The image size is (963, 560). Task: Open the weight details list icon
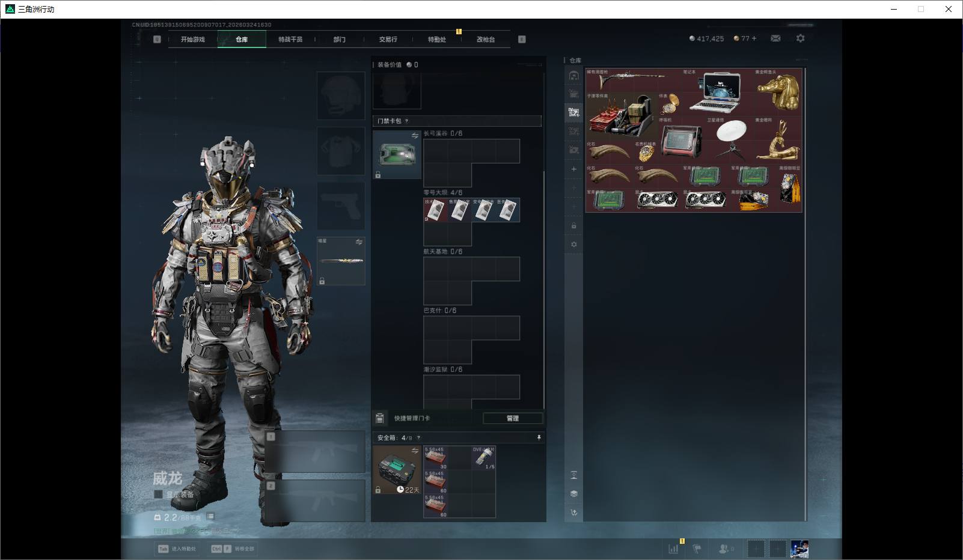tap(210, 516)
